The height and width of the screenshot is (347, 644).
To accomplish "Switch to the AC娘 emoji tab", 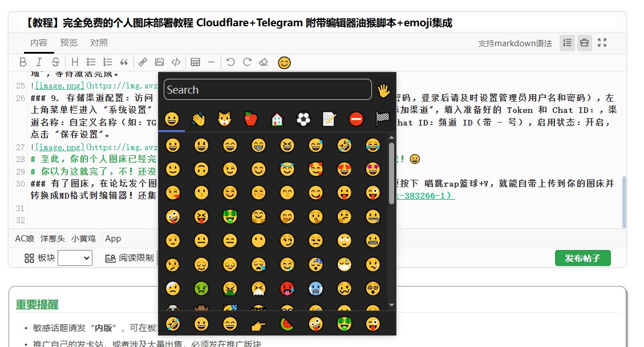I will (23, 239).
